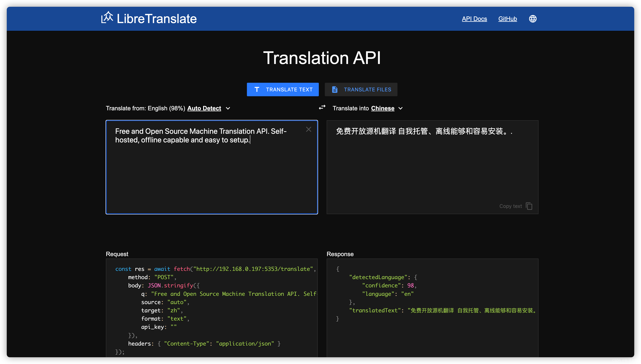Click the T icon on Translate Text

pyautogui.click(x=257, y=89)
